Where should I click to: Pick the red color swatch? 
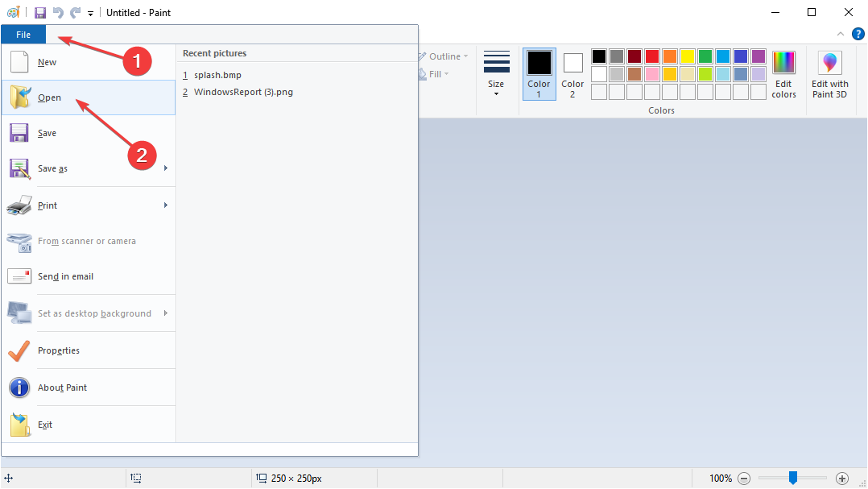pyautogui.click(x=652, y=56)
